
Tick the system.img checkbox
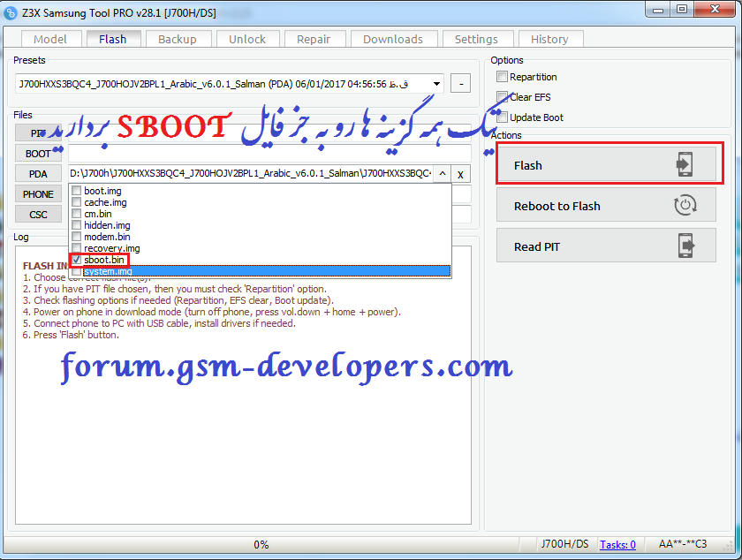[76, 271]
